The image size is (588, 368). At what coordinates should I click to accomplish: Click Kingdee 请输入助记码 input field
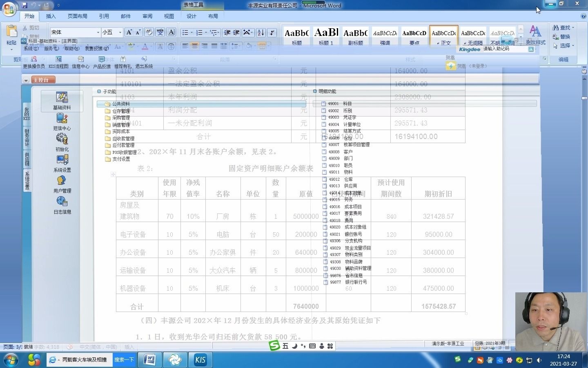(504, 49)
